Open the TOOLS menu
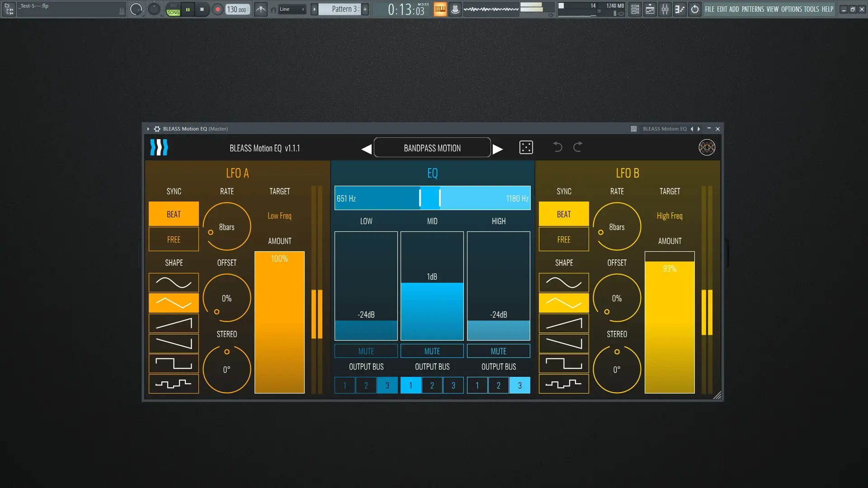 tap(811, 9)
